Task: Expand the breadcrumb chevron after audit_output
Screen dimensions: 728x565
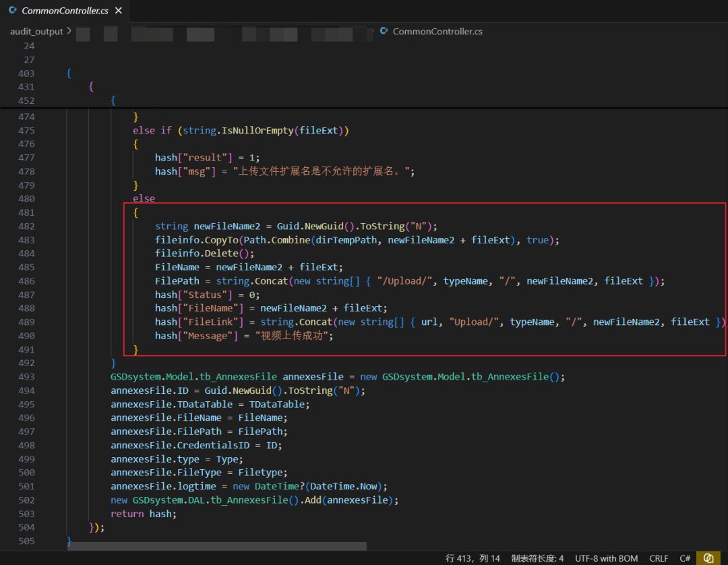Action: click(x=69, y=30)
